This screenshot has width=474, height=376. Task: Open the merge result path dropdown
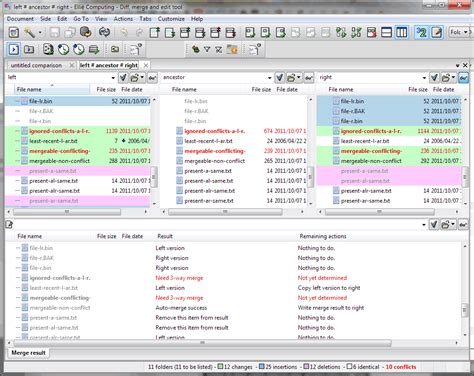pos(424,225)
